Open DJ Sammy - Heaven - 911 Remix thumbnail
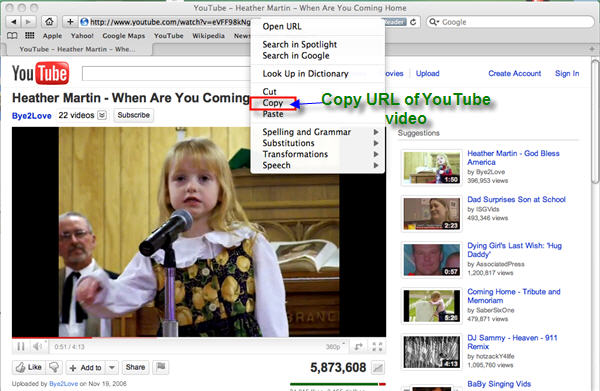The height and width of the screenshot is (391, 600). point(432,352)
